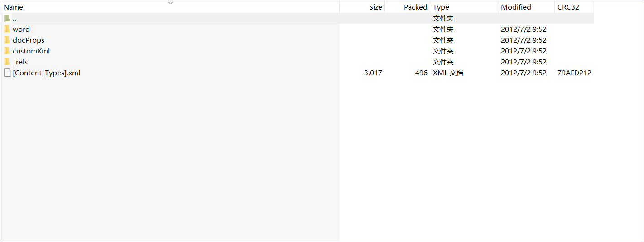The image size is (644, 242).
Task: Click the [Content_Types].xml file icon
Action: 7,73
